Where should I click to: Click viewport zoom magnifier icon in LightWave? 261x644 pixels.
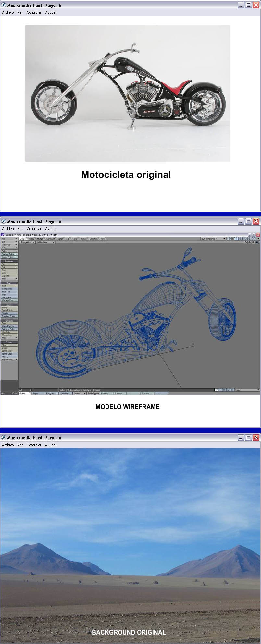253,242
